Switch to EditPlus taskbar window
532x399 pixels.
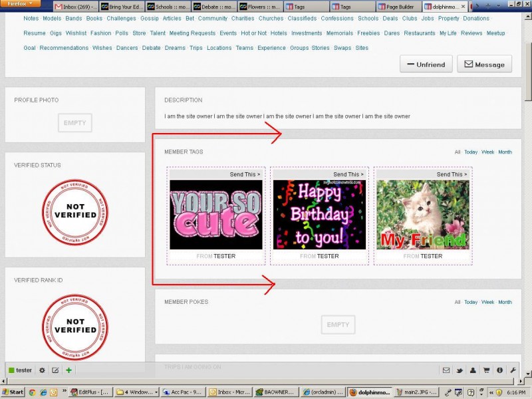pos(90,392)
